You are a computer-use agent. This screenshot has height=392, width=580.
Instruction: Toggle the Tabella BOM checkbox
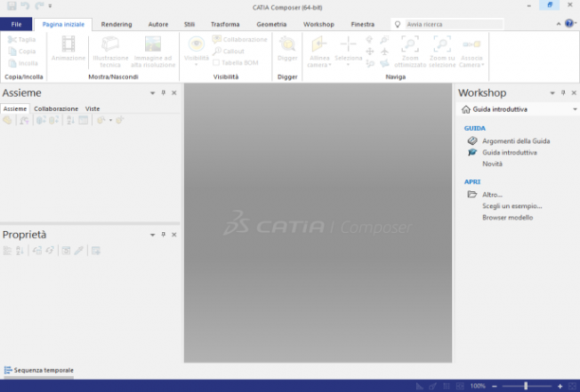point(216,62)
